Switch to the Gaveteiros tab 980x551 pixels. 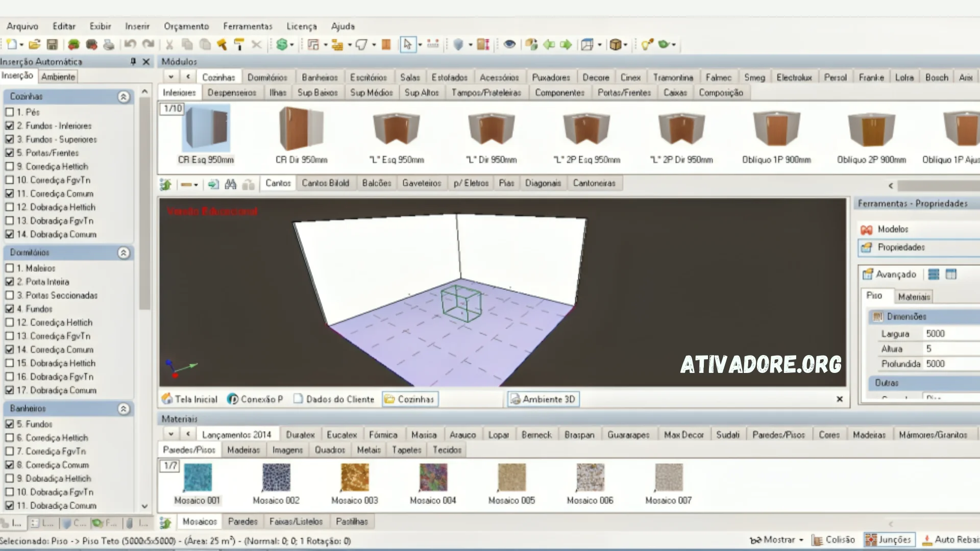[422, 183]
